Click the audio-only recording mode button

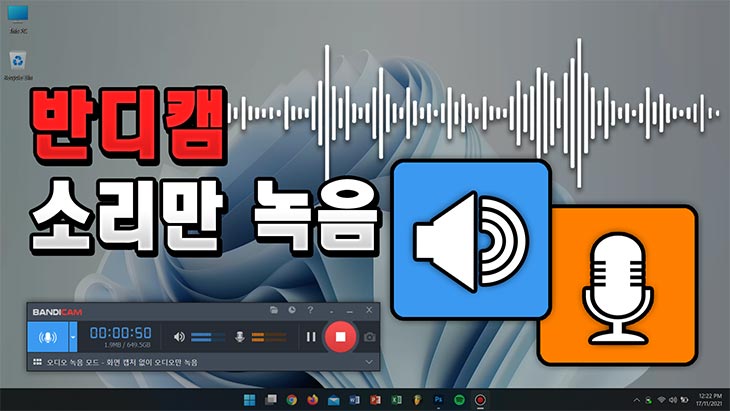tap(47, 337)
